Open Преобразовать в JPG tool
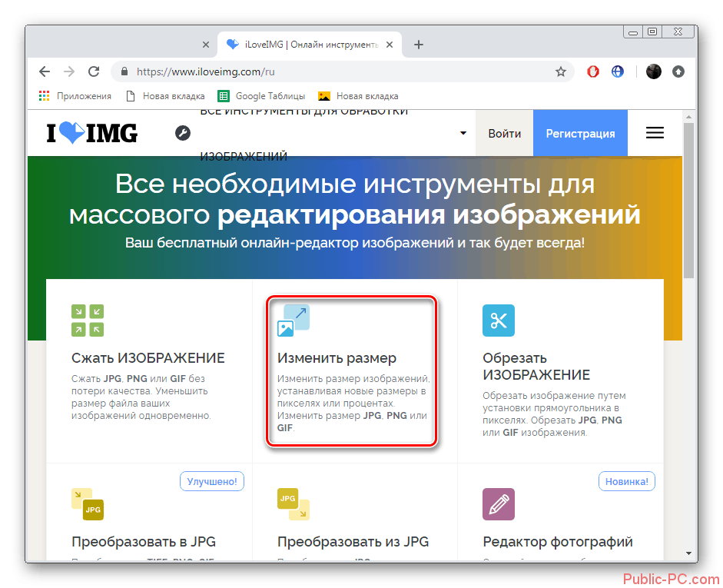Screen dimensions: 723x588 click(x=144, y=541)
